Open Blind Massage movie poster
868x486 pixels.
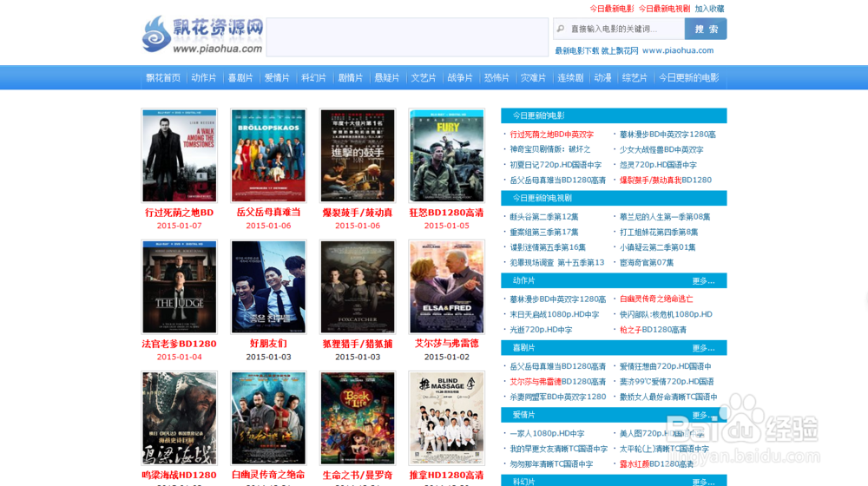(x=447, y=418)
